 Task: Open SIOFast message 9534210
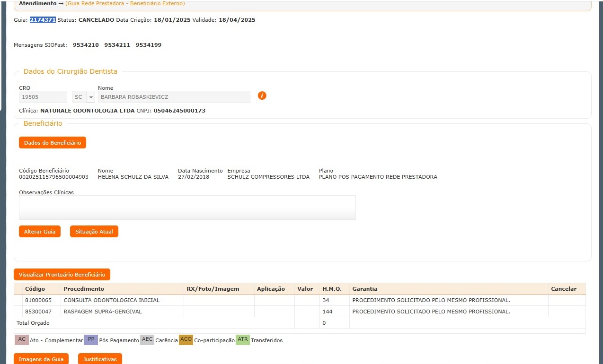tap(86, 45)
